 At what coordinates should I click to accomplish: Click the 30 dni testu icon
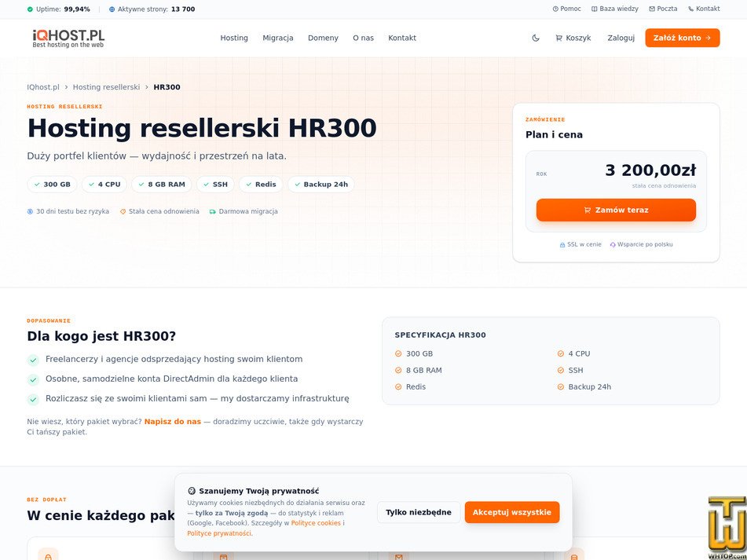(x=30, y=211)
